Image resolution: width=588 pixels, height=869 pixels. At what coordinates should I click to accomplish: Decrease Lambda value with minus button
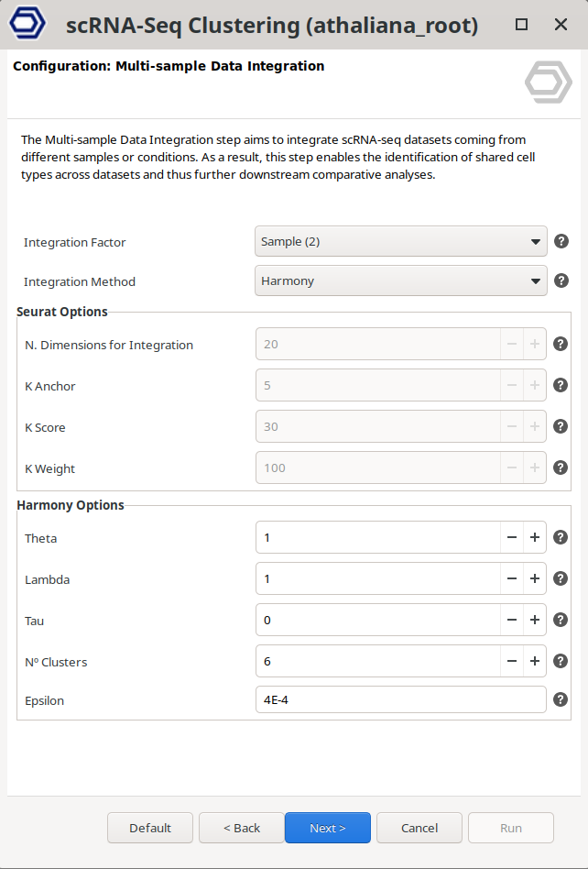point(512,579)
